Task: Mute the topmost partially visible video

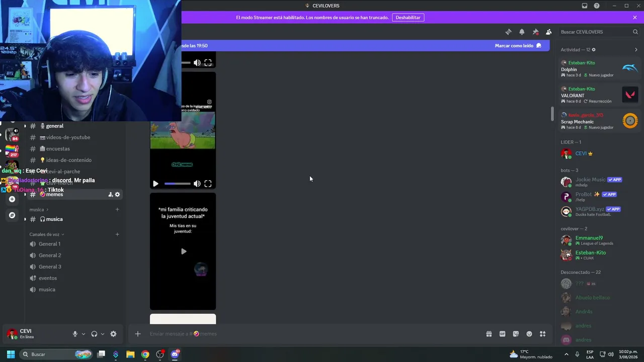Action: click(x=197, y=63)
